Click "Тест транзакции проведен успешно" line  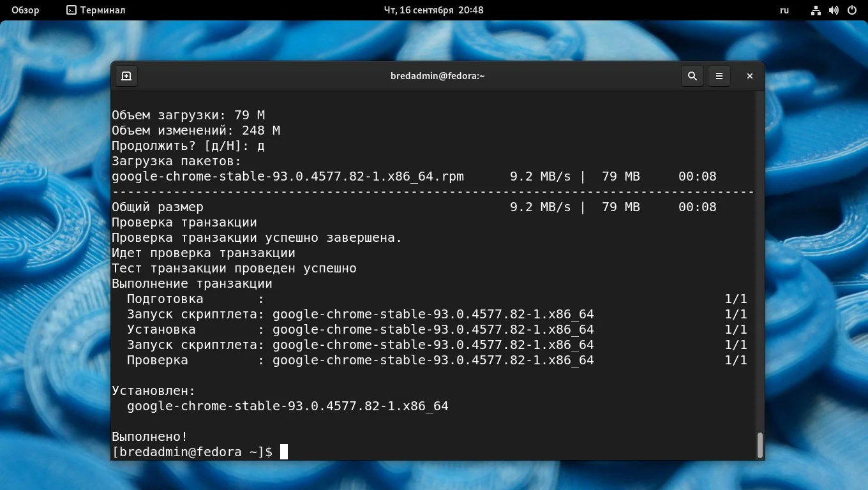234,268
